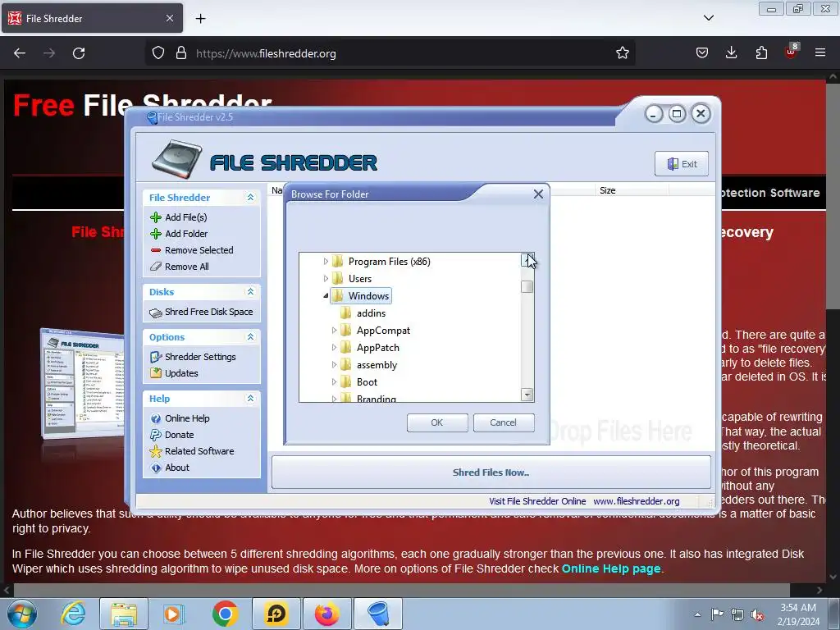Expand the AppCompat tree node
This screenshot has height=630, width=840.
coord(335,331)
